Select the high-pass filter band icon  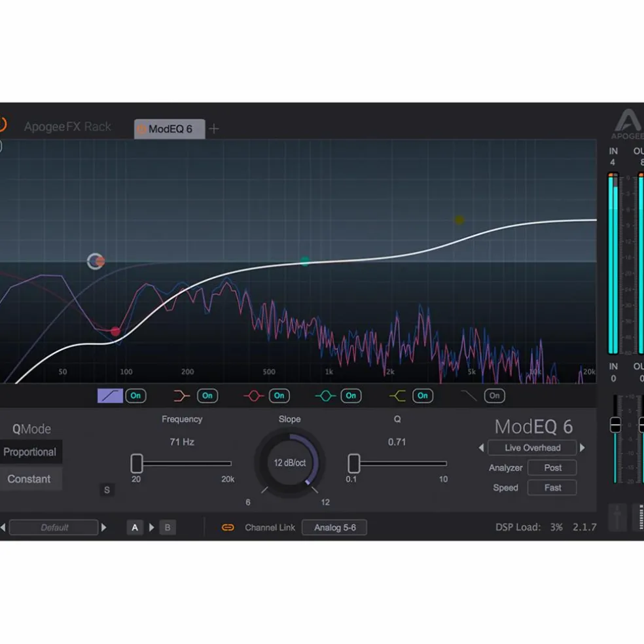110,395
